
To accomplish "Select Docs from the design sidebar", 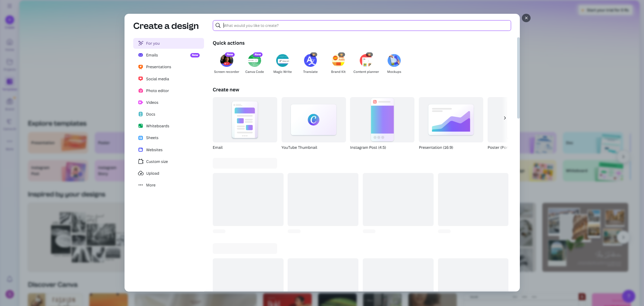I will [150, 114].
